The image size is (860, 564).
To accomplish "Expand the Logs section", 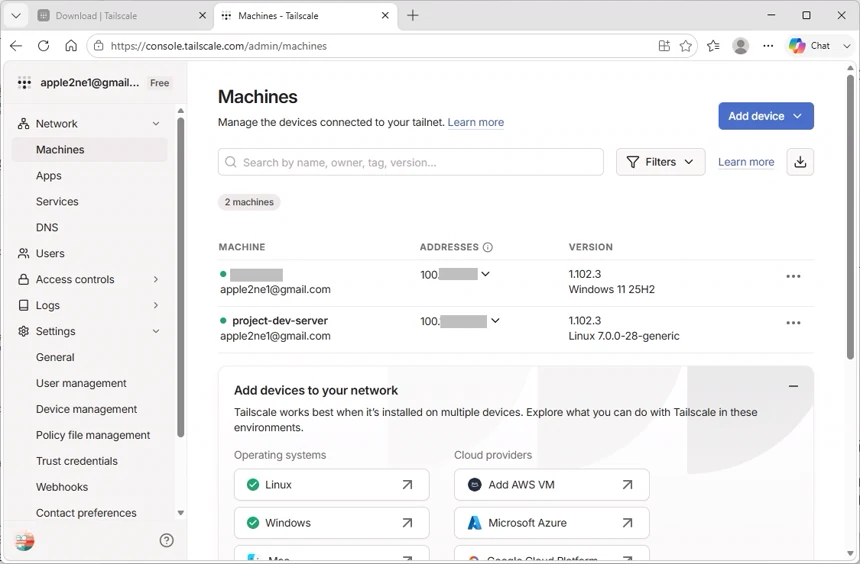I will [x=156, y=305].
